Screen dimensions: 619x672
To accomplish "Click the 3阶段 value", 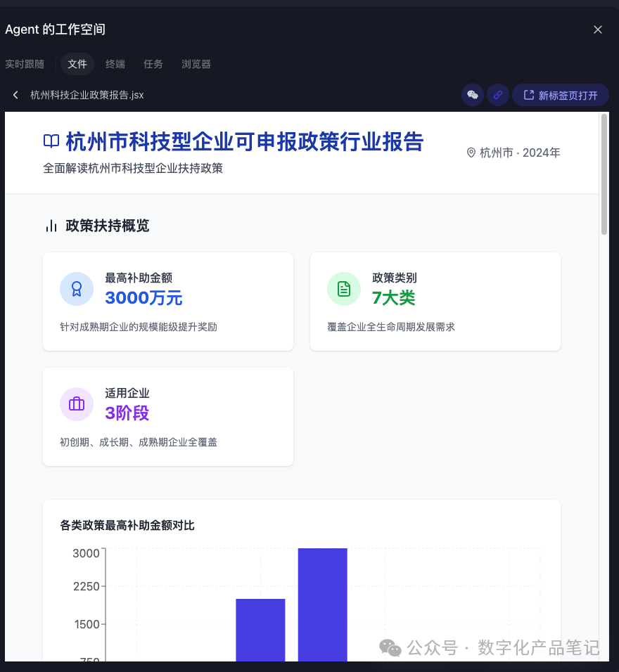I will point(127,413).
